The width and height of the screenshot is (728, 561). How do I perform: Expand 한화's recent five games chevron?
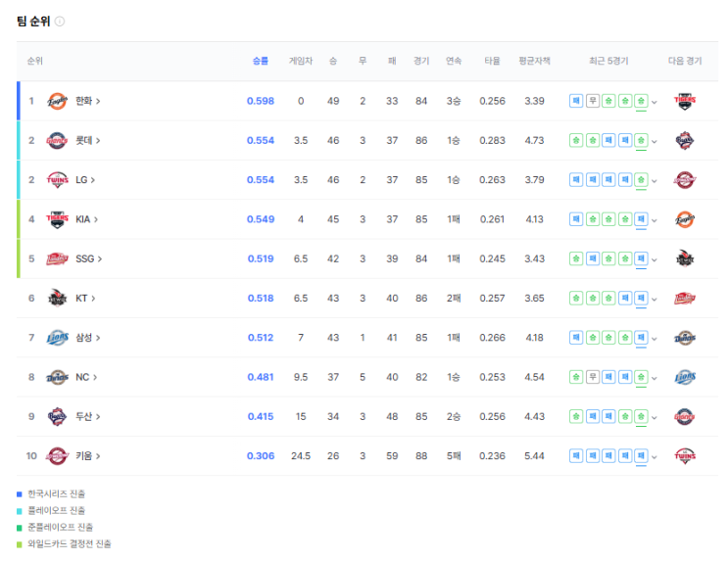(x=655, y=102)
